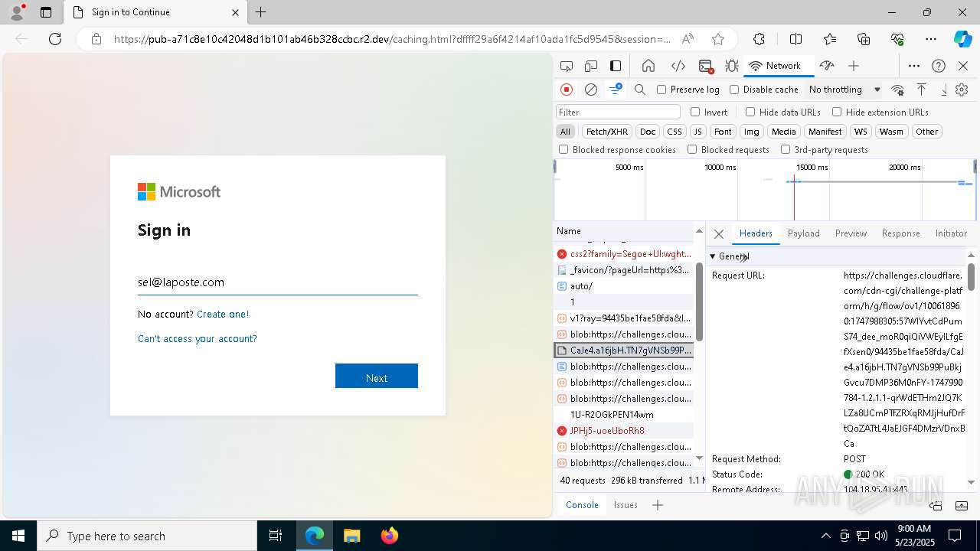Screen dimensions: 980x551
Task: Filter requests by Fetch/XHR
Action: [x=606, y=132]
